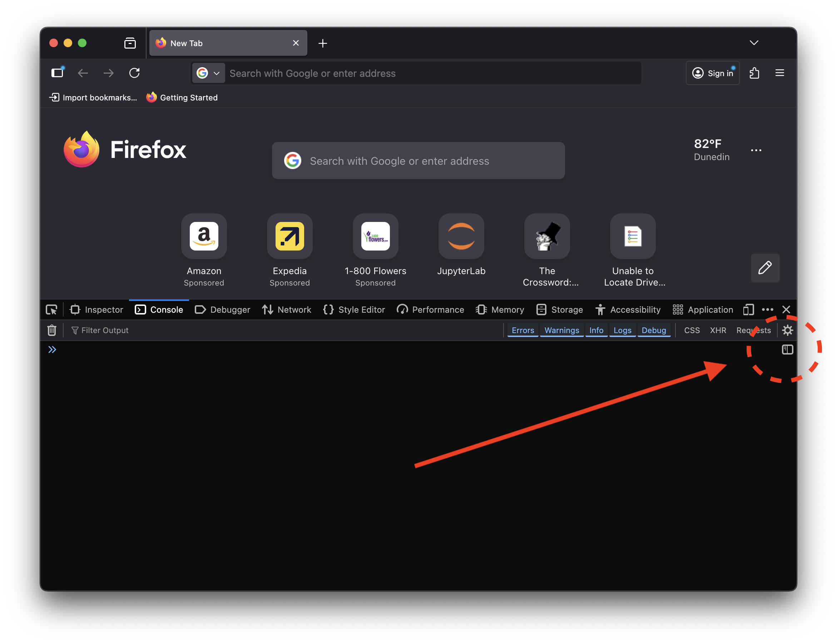Click the element picker icon in DevTools
The image size is (837, 644).
51,309
